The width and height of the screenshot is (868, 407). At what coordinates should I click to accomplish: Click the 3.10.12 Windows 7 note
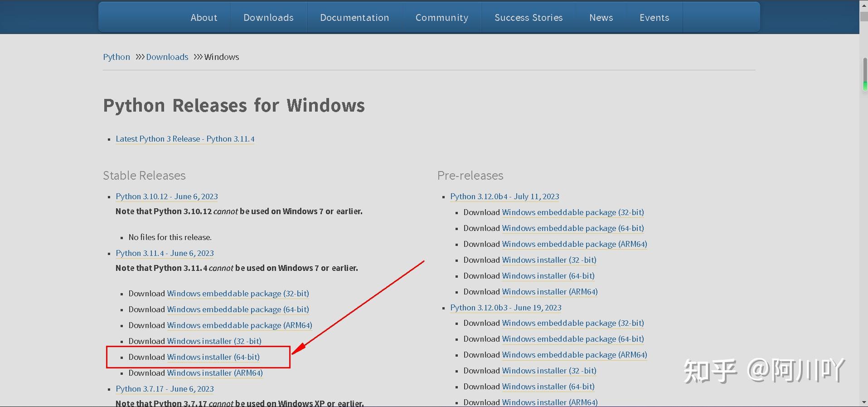239,211
